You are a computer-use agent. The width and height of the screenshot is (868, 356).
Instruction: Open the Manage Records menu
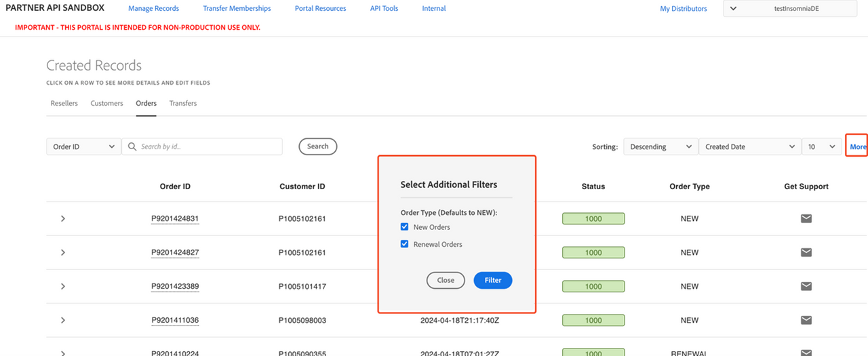pos(153,9)
